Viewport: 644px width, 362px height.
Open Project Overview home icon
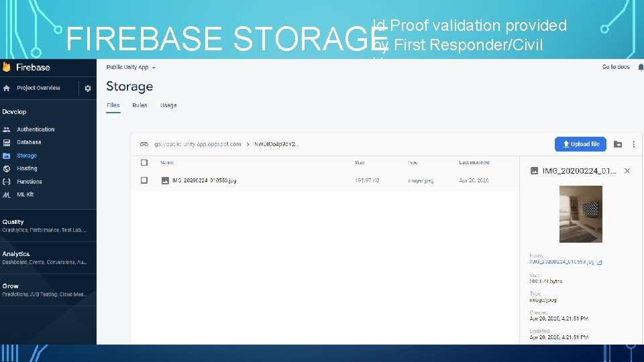(7, 88)
